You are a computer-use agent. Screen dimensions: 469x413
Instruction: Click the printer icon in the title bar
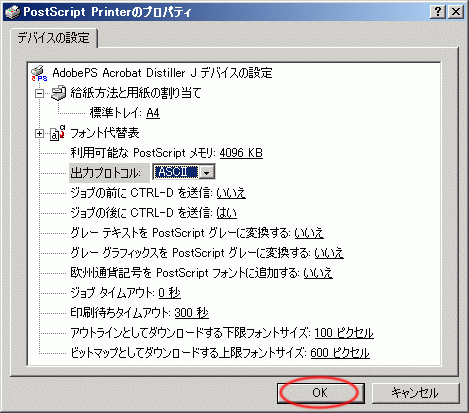coord(13,12)
